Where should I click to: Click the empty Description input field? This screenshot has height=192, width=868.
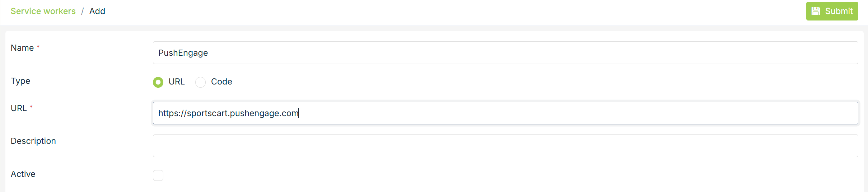coord(505,146)
